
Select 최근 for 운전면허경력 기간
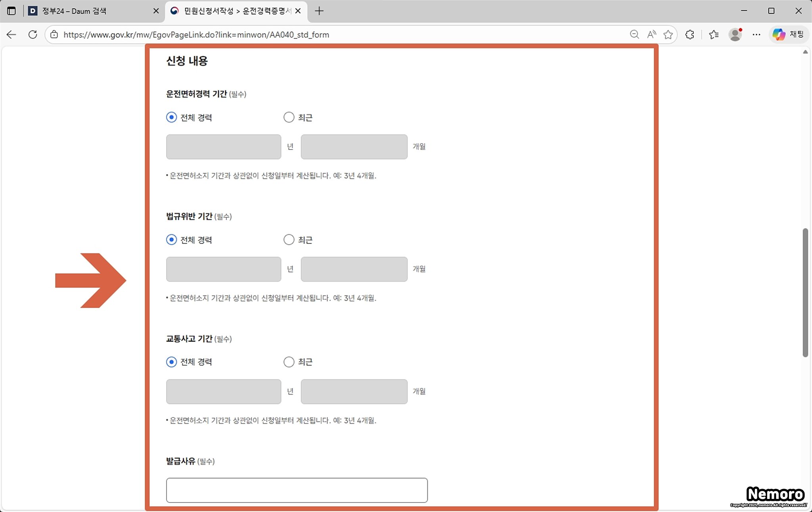point(289,117)
